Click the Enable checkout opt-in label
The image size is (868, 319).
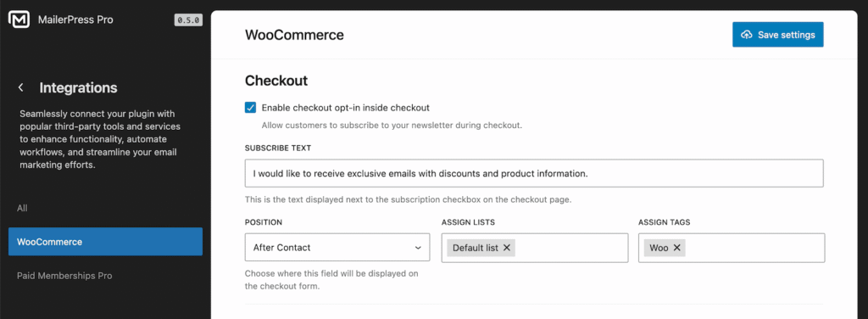346,108
